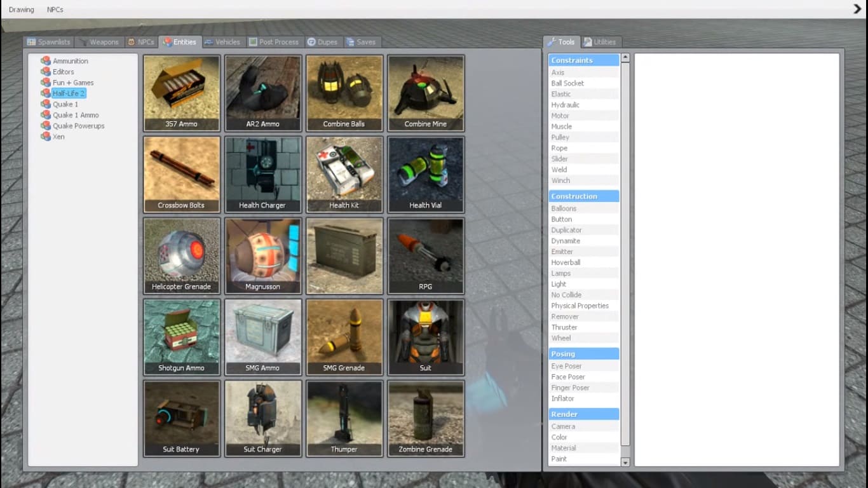The width and height of the screenshot is (868, 488).
Task: Pick the Crossbow Bolts entity
Action: click(x=182, y=175)
